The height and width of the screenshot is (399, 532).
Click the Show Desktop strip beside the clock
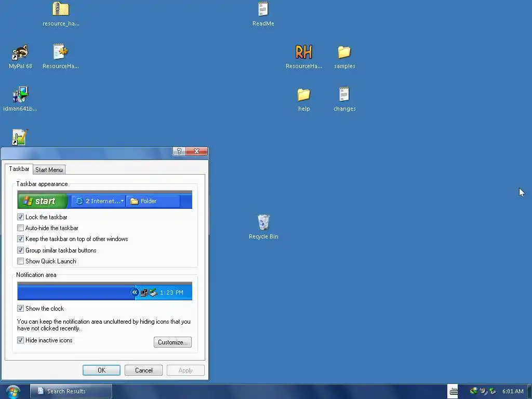(529, 392)
